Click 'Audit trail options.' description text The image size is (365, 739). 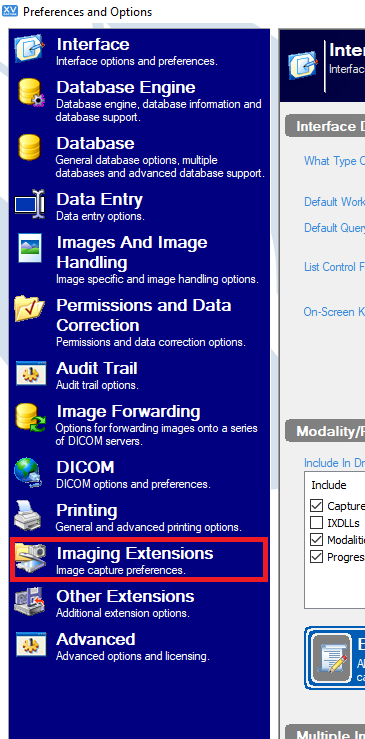pos(97,385)
